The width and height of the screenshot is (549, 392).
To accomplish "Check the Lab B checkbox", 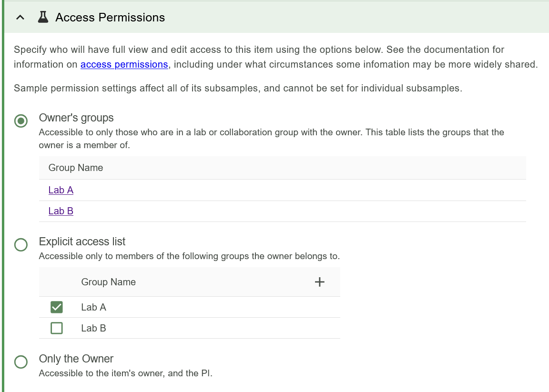I will 57,328.
